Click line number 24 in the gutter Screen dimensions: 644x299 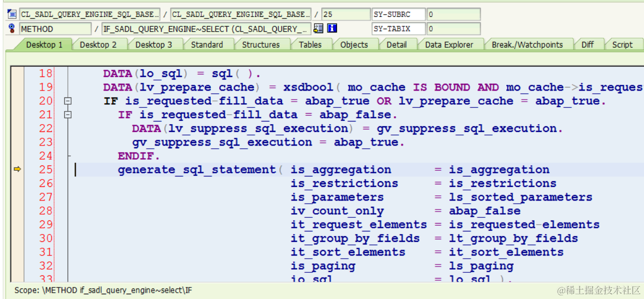[x=46, y=156]
